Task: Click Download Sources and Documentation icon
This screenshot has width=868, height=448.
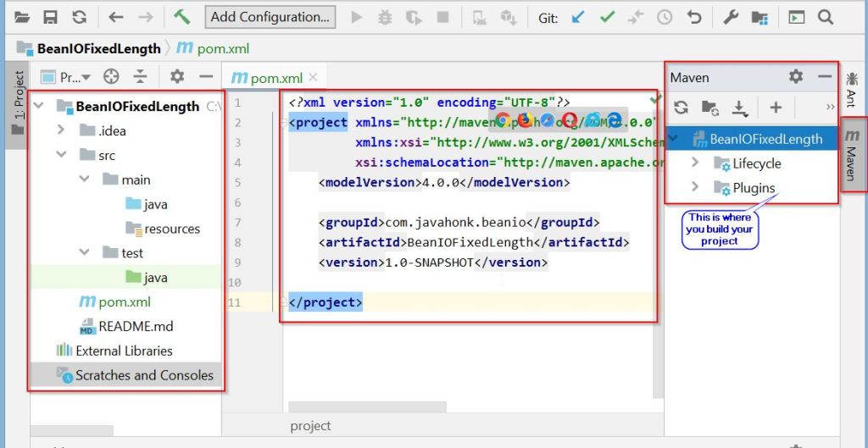Action: (739, 108)
